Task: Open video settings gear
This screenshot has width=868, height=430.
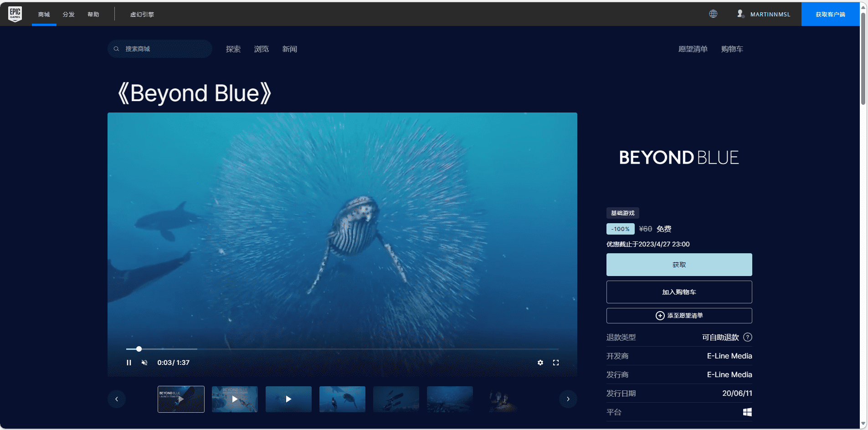Action: [x=540, y=363]
